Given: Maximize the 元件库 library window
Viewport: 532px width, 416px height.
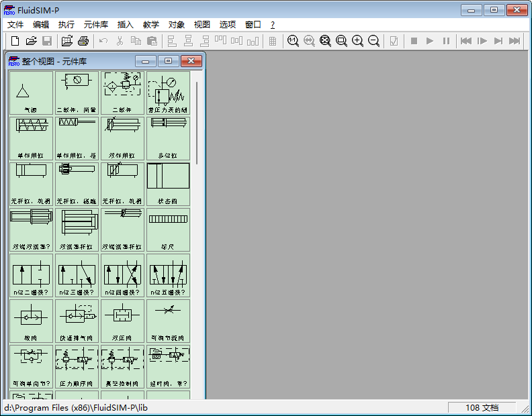Looking at the screenshot, I should (x=168, y=61).
